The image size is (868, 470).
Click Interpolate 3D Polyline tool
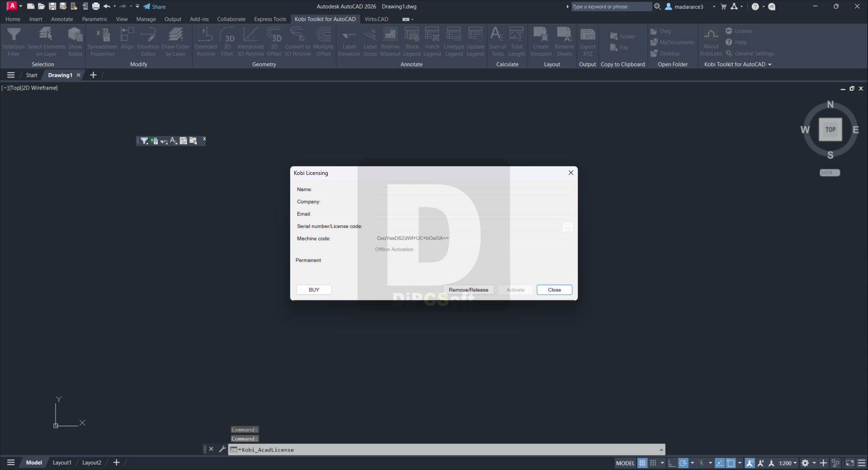point(250,42)
